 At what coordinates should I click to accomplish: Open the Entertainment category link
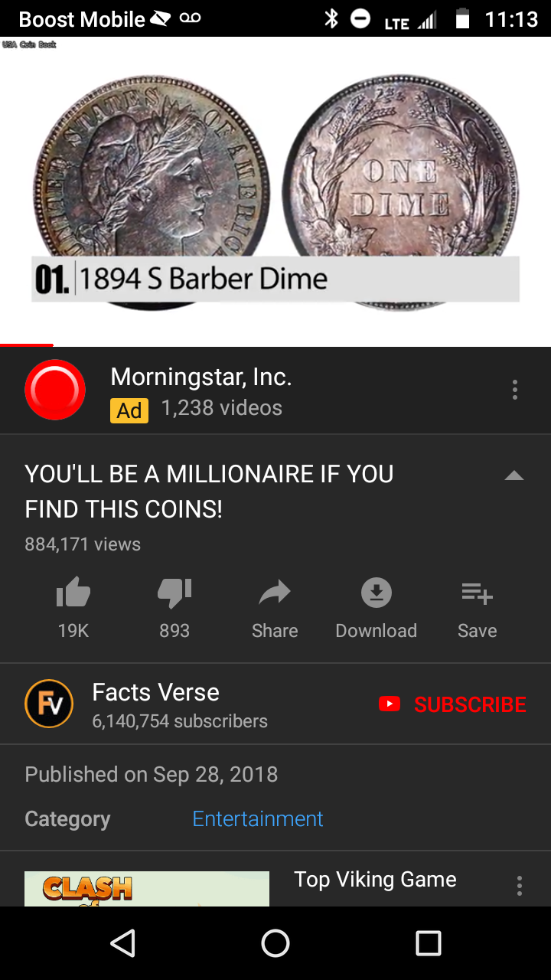(258, 818)
